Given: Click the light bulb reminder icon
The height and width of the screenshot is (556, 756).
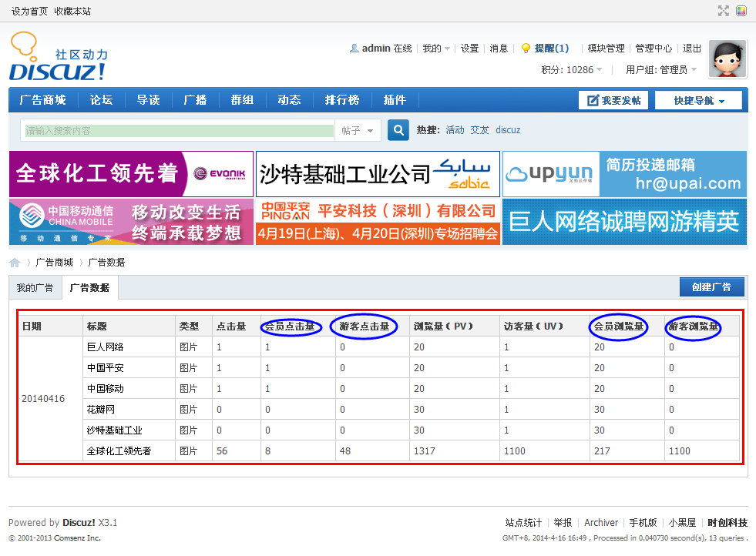Looking at the screenshot, I should pyautogui.click(x=526, y=49).
